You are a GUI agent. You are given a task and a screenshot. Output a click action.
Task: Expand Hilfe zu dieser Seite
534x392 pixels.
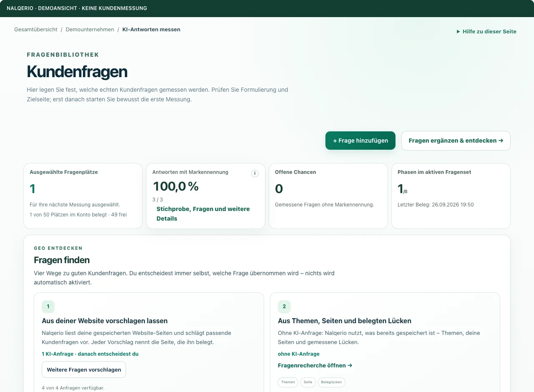coord(486,31)
